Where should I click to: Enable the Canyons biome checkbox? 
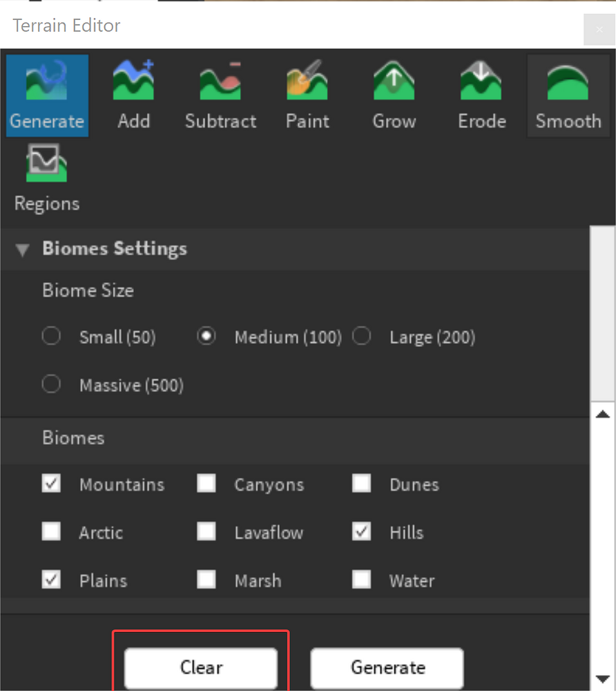coord(206,484)
